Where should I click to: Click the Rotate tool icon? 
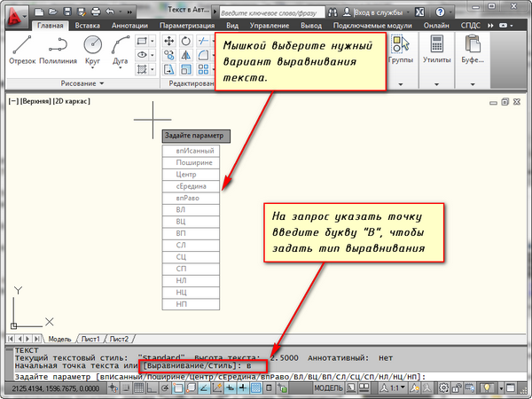(185, 42)
